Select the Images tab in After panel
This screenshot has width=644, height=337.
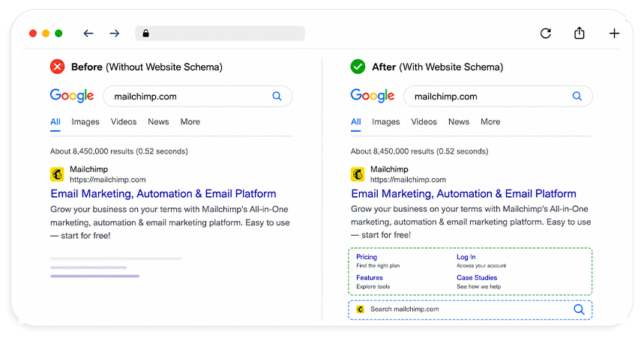pos(385,122)
